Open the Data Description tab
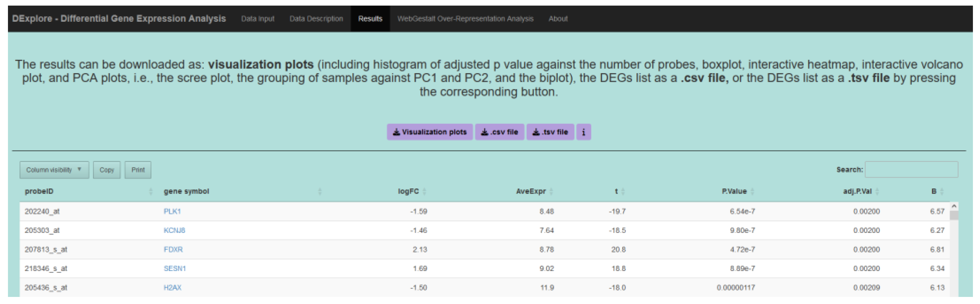The height and width of the screenshot is (304, 980). 316,19
